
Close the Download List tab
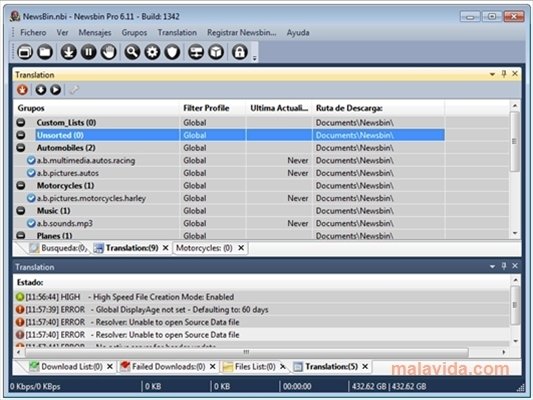(110, 366)
